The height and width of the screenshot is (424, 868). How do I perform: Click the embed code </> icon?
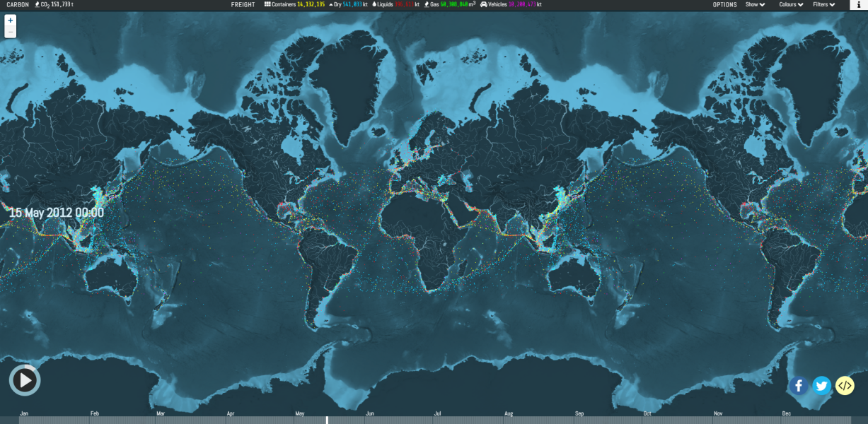pos(843,386)
